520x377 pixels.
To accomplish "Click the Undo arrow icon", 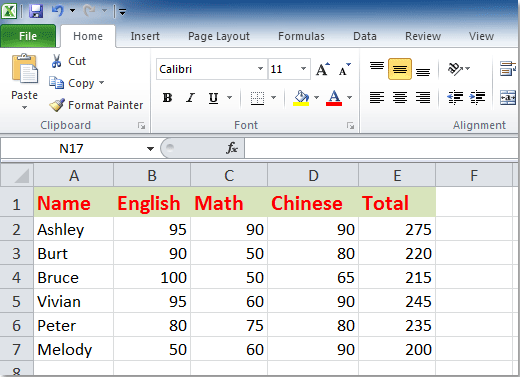I will [58, 11].
